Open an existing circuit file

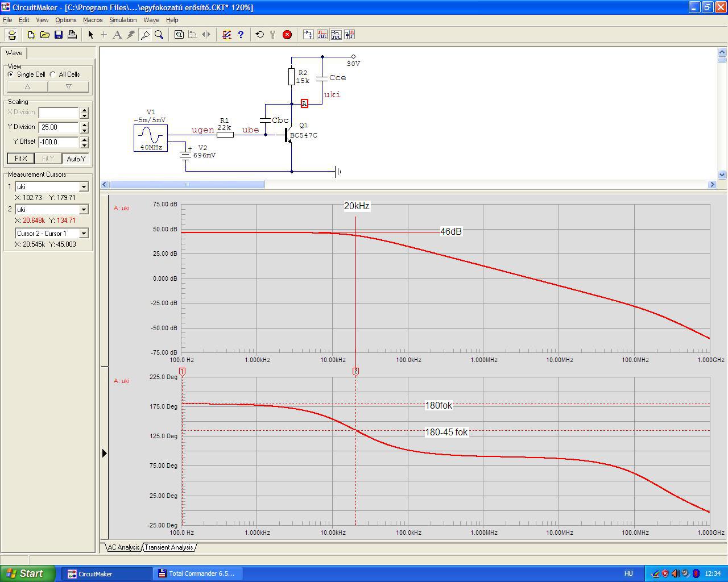pyautogui.click(x=45, y=35)
